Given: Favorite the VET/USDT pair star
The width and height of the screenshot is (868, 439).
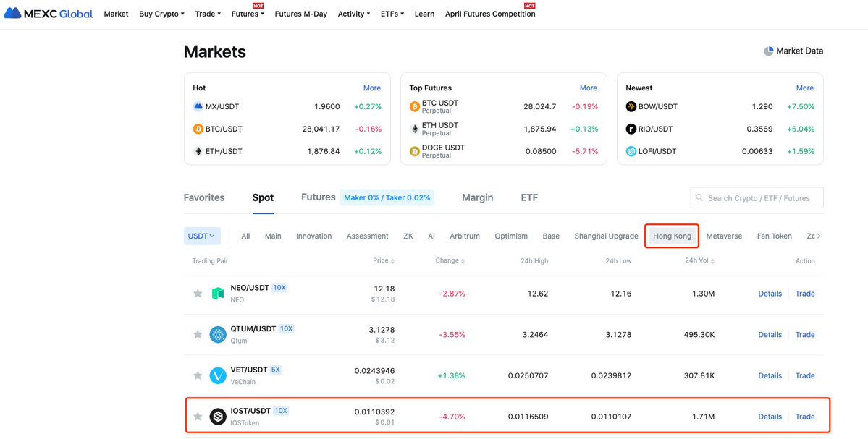Looking at the screenshot, I should (198, 375).
